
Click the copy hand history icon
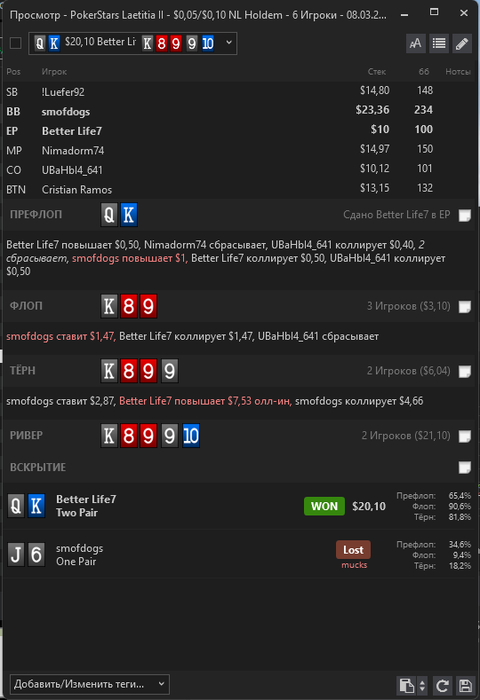click(406, 685)
